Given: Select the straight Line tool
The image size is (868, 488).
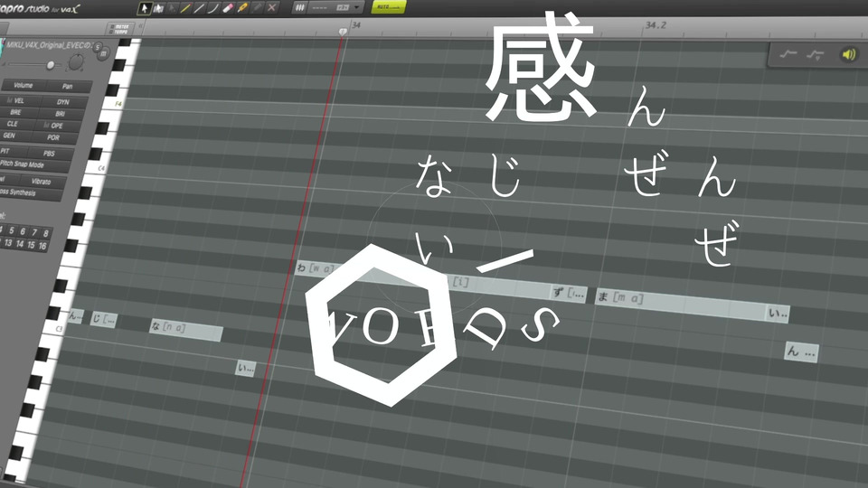Looking at the screenshot, I should coord(199,8).
